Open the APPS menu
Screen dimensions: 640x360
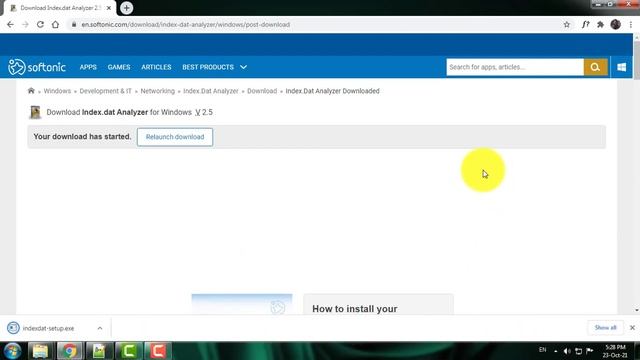pos(88,67)
